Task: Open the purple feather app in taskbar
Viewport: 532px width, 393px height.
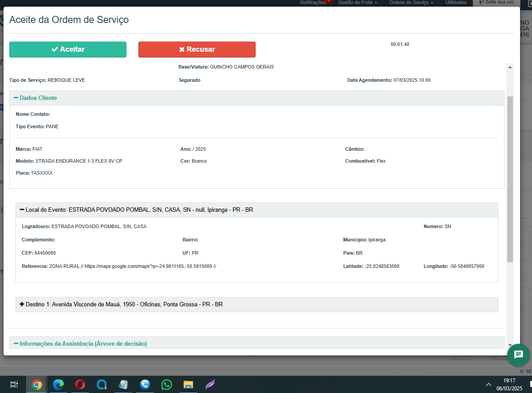Action: (210, 385)
